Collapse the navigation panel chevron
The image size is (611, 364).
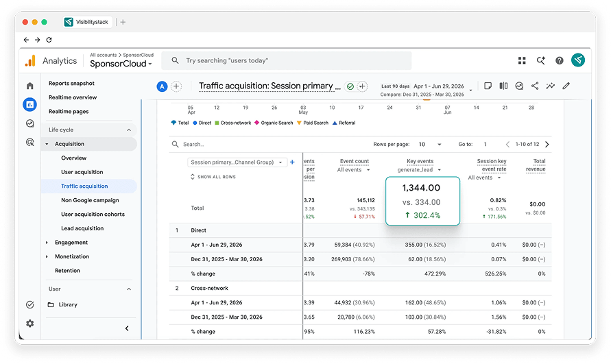click(127, 328)
